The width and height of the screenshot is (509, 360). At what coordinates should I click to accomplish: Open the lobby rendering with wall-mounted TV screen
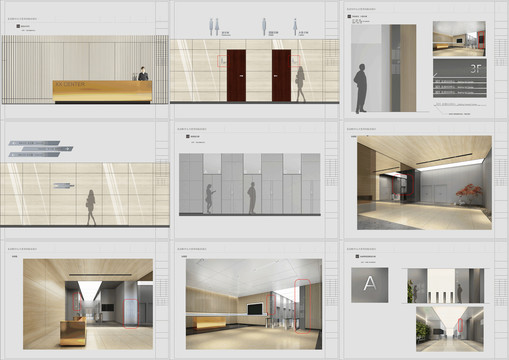coord(254,304)
